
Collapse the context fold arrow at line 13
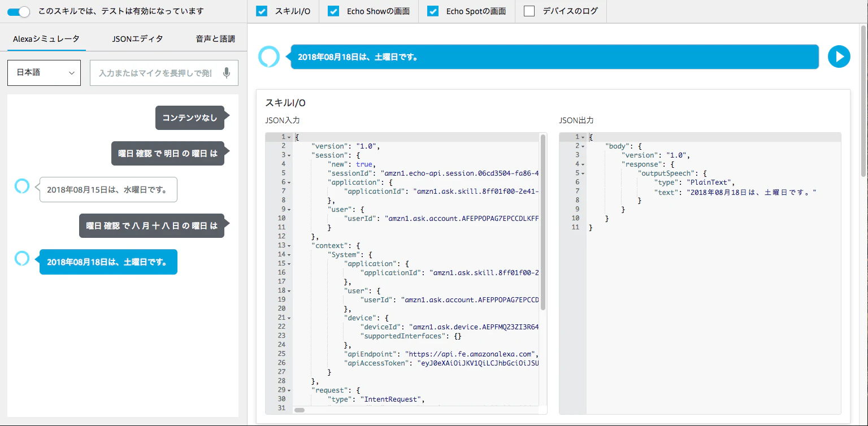pos(289,246)
